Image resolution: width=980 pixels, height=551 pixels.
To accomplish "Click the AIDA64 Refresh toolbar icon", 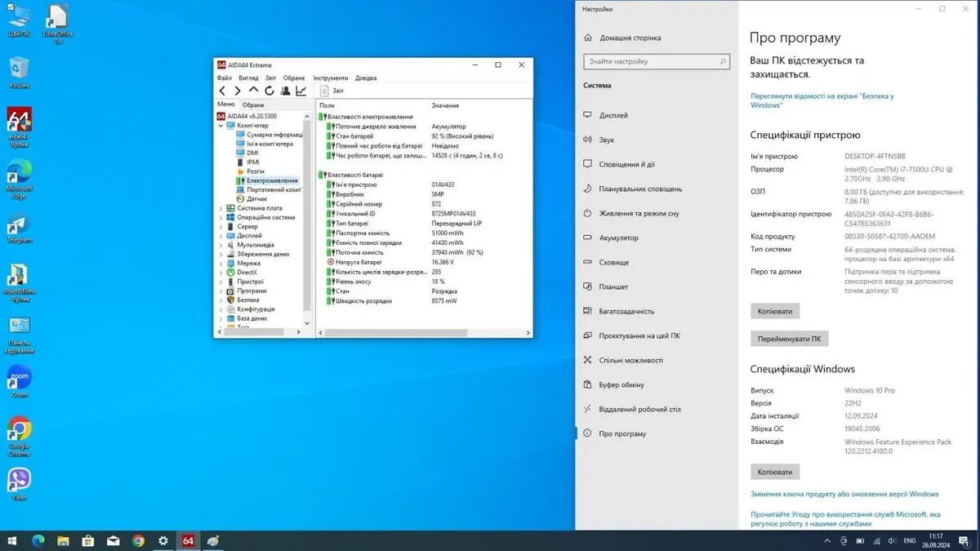I will [x=269, y=91].
